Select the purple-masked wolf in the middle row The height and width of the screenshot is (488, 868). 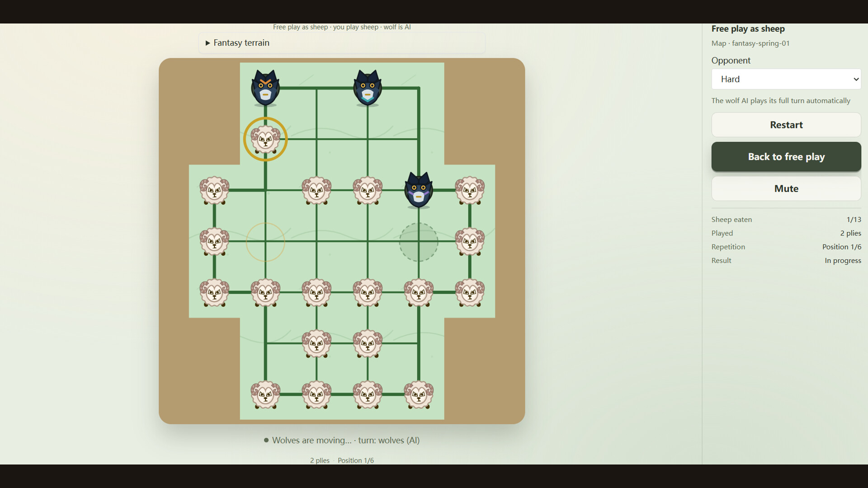[419, 190]
